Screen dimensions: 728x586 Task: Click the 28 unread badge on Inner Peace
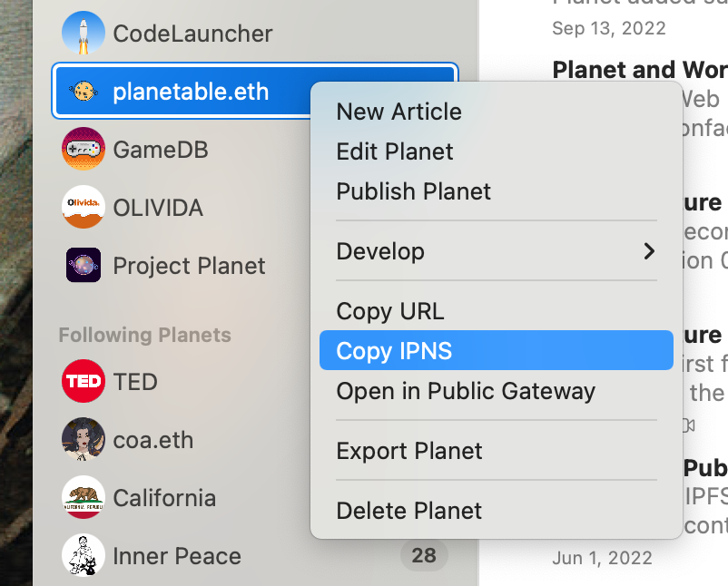point(424,555)
